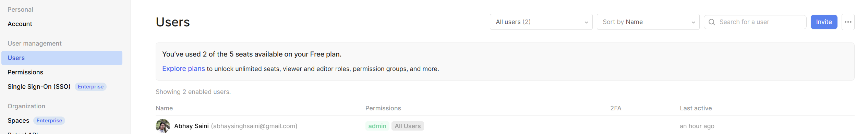This screenshot has width=868, height=134.
Task: Click the All Users group tag
Action: click(408, 126)
